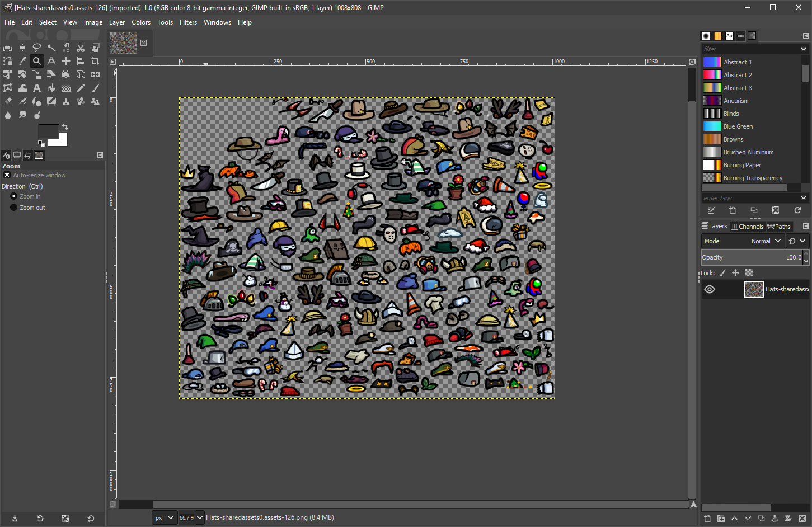Select the Scissors Select tool
812x527 pixels.
click(81, 48)
